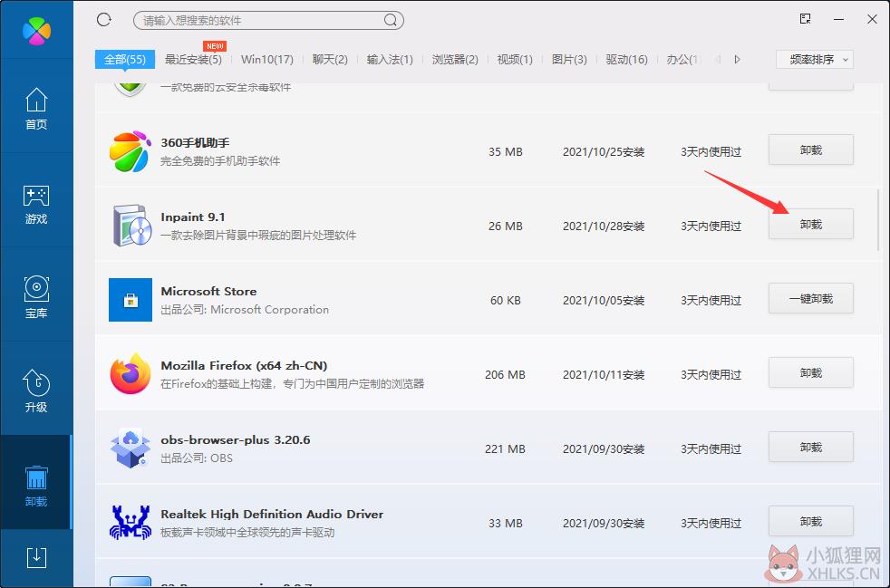Click 出品公司: Microsoft Corporation text
This screenshot has height=588, width=890.
245,310
